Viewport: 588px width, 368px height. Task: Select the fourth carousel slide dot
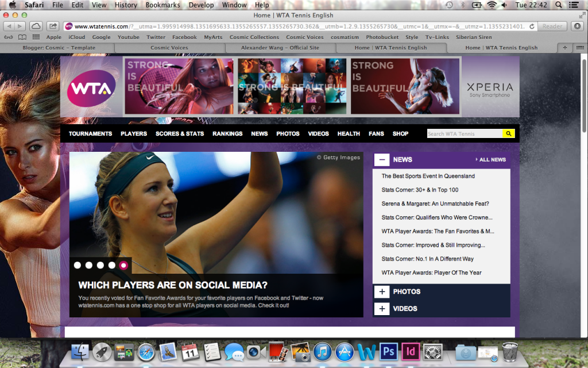pos(112,265)
